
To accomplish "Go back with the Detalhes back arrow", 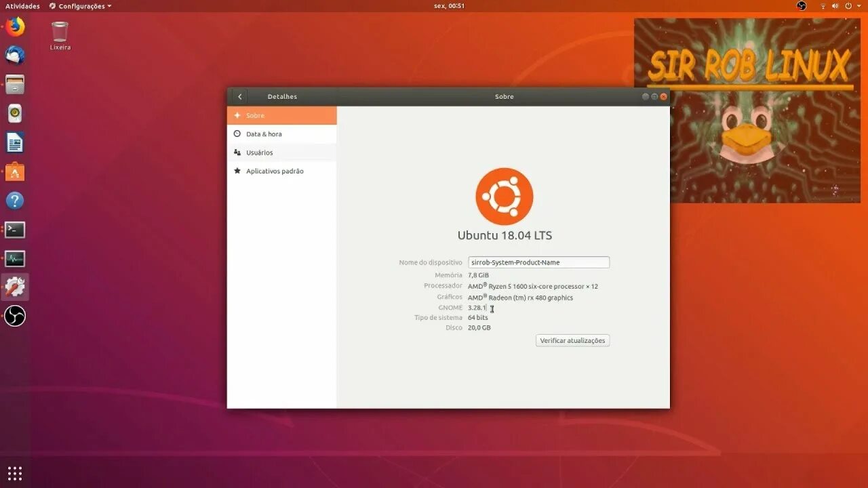I will coord(239,97).
